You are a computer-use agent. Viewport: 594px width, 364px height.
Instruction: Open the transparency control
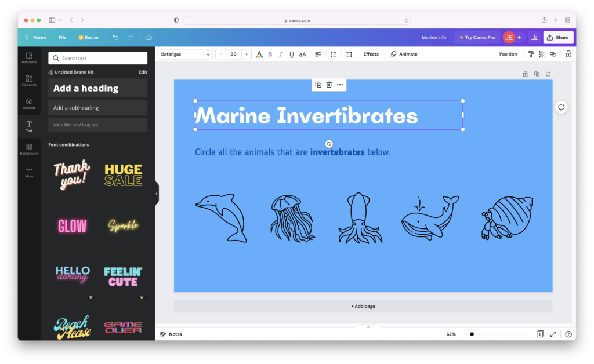tap(542, 54)
